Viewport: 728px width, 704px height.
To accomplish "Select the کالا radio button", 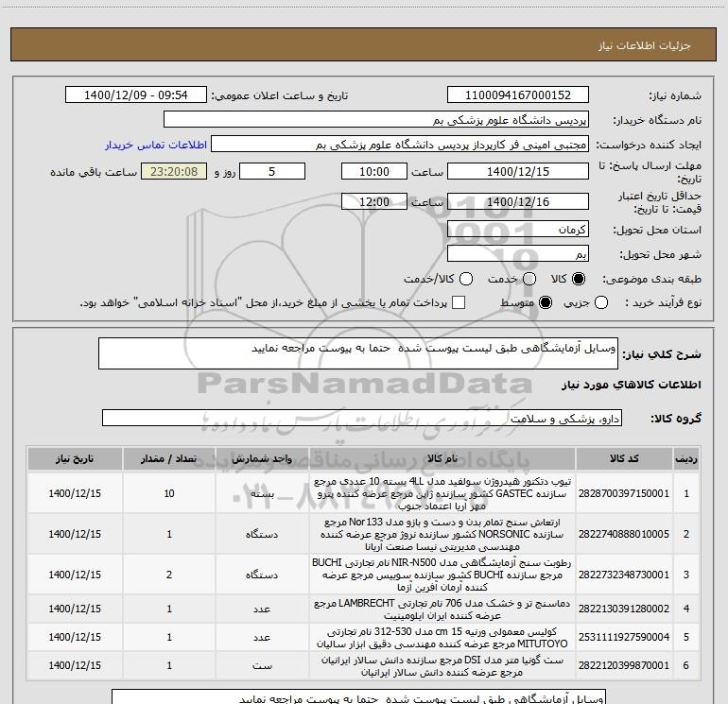I will click(x=579, y=279).
